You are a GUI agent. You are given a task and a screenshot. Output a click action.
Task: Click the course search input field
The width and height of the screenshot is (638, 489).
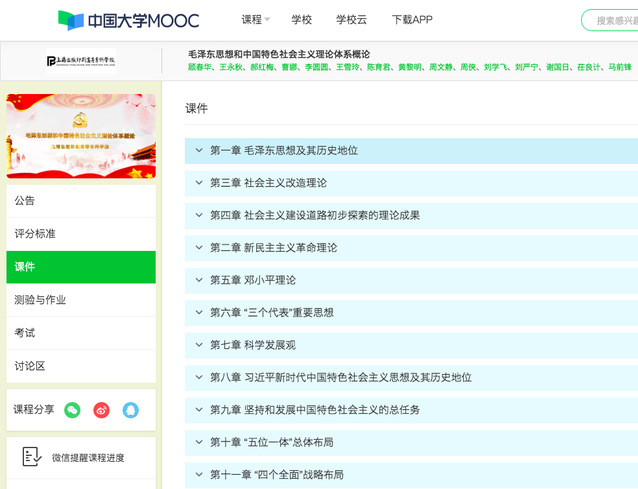(x=612, y=20)
